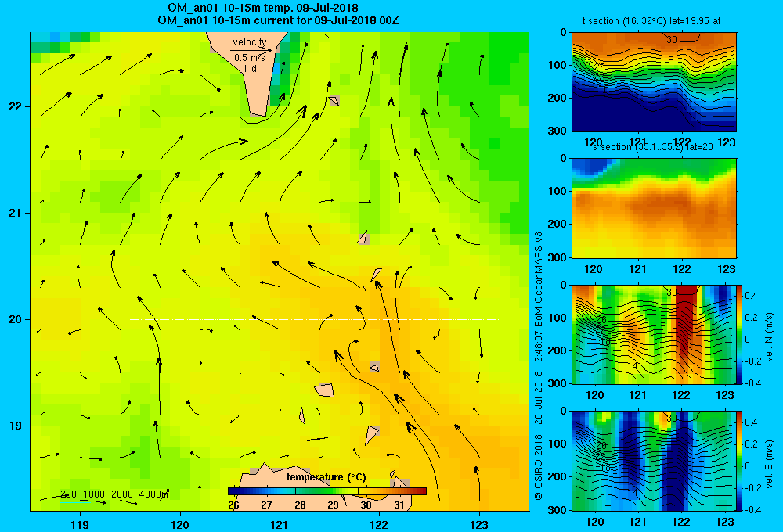
Task: Click the '0.4' tick on vel. N colorbar
Action: 752,296
